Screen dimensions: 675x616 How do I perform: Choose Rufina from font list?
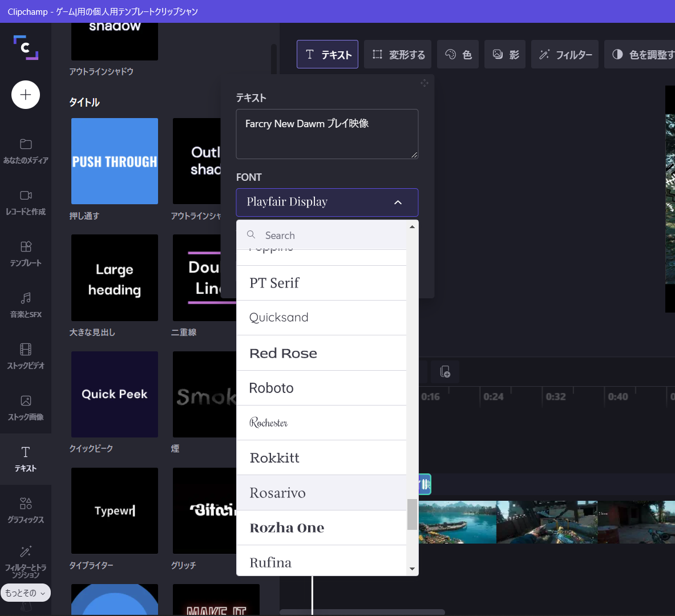click(x=321, y=561)
